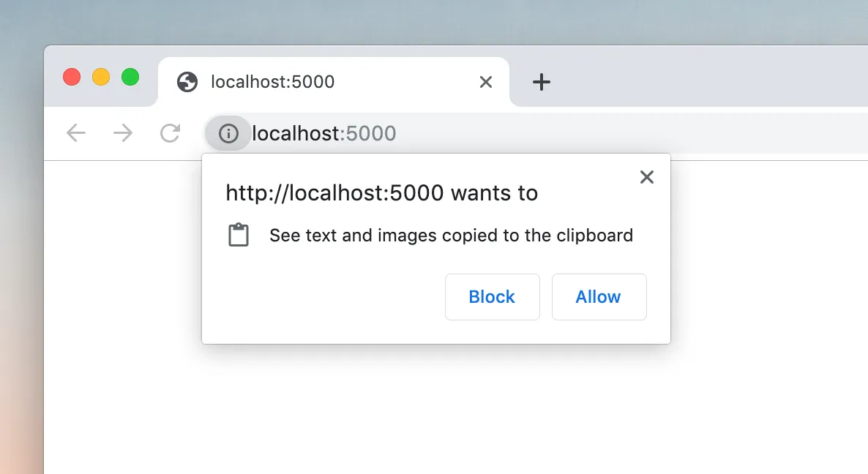Allow the site to see copied clipboard content

tap(598, 296)
